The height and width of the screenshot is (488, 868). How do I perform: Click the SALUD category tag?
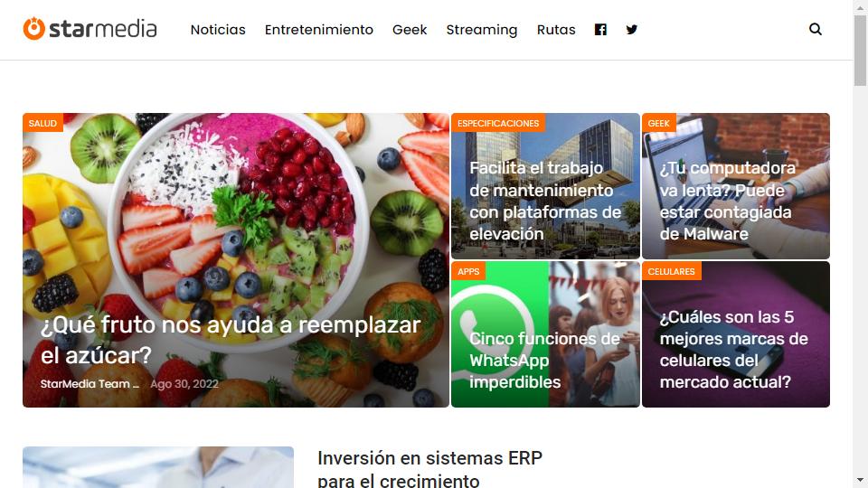(x=42, y=123)
